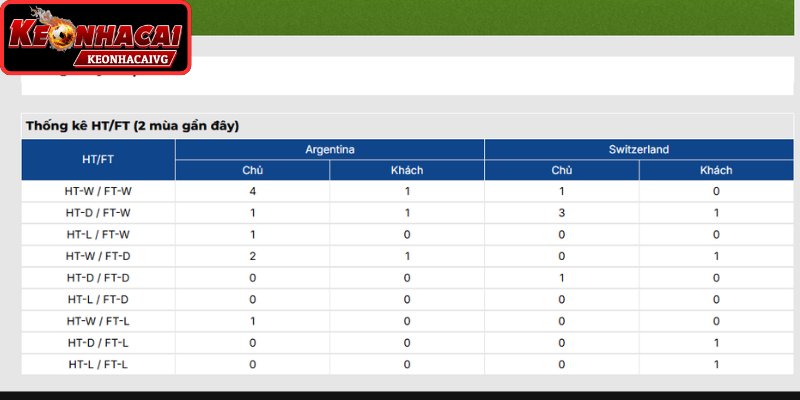Screen dimensions: 800x400
Task: Click the "Thống kê HT/FT (2 mùa gần đây)" heading
Action: point(133,126)
